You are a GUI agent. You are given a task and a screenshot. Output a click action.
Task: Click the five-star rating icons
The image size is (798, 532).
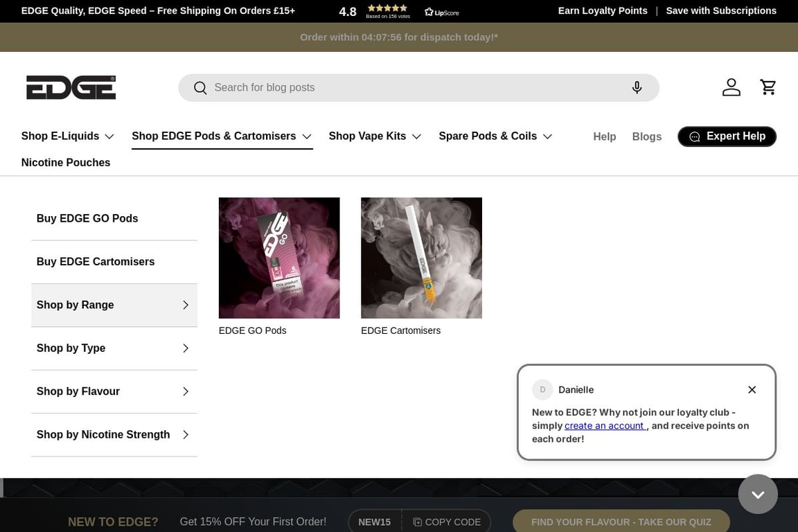(388, 8)
